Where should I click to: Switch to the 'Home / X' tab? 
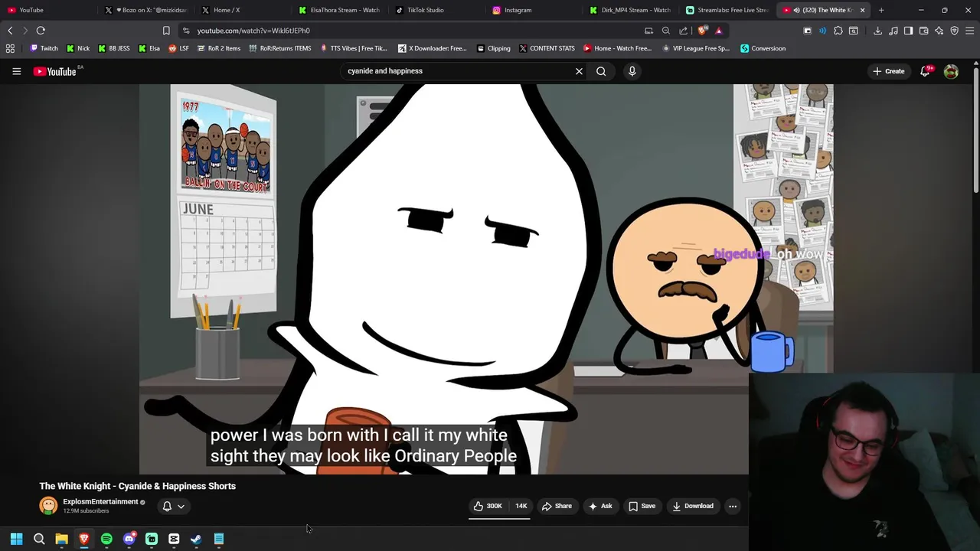point(243,10)
